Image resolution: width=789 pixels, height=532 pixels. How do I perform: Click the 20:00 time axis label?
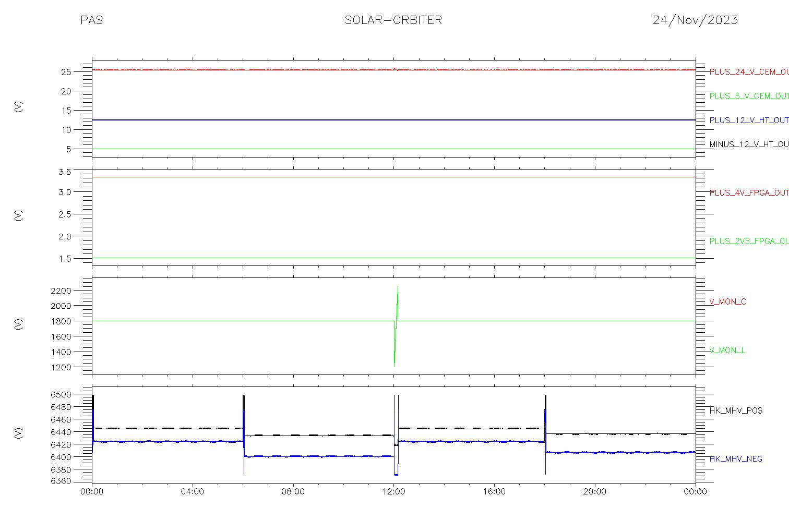[x=594, y=492]
